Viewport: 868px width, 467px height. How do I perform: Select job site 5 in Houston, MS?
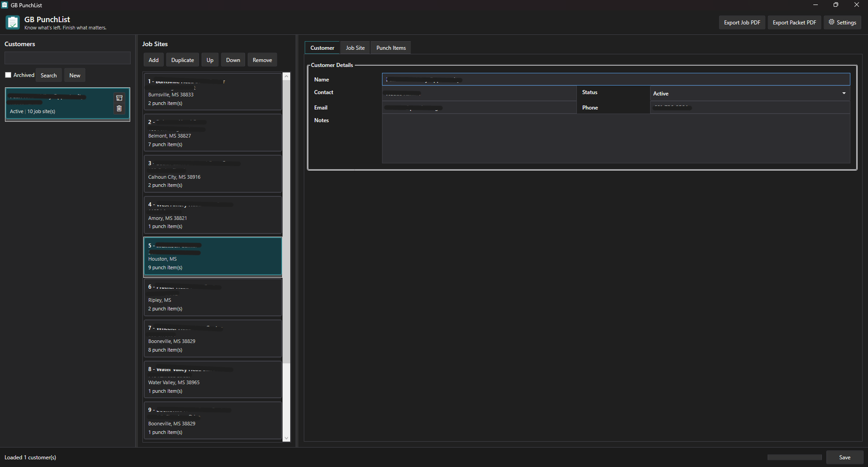[x=213, y=257]
